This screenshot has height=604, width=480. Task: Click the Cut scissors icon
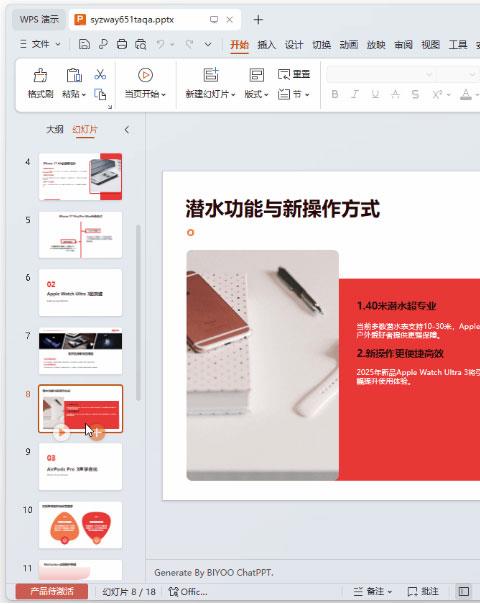click(x=100, y=74)
